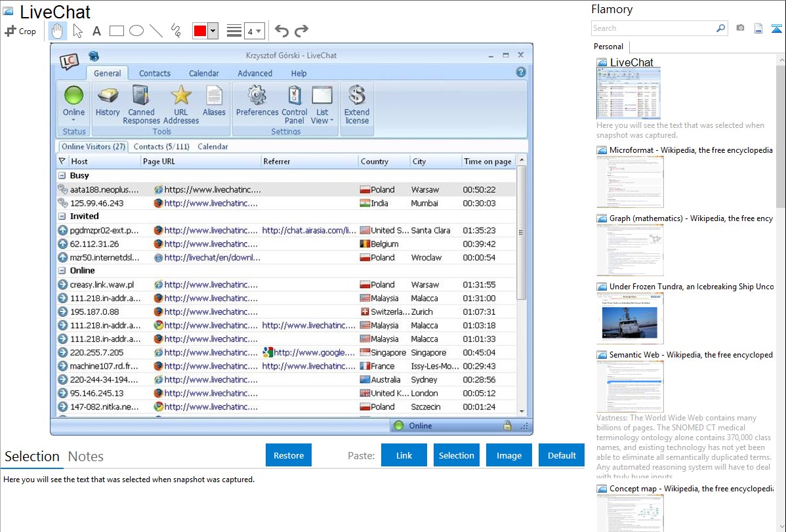
Task: Click the filter icon in Host column header
Action: point(62,161)
